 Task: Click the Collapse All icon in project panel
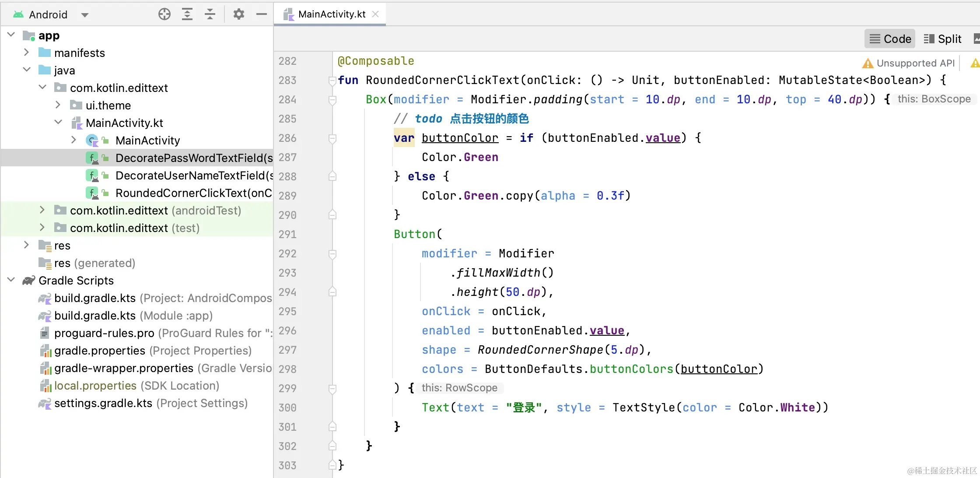pyautogui.click(x=210, y=14)
